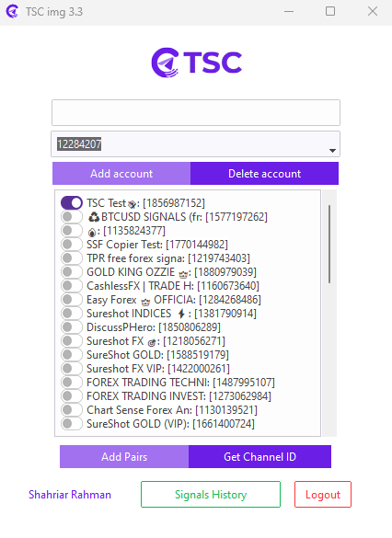Click the Add account button
Image resolution: width=392 pixels, height=538 pixels.
[x=121, y=174]
